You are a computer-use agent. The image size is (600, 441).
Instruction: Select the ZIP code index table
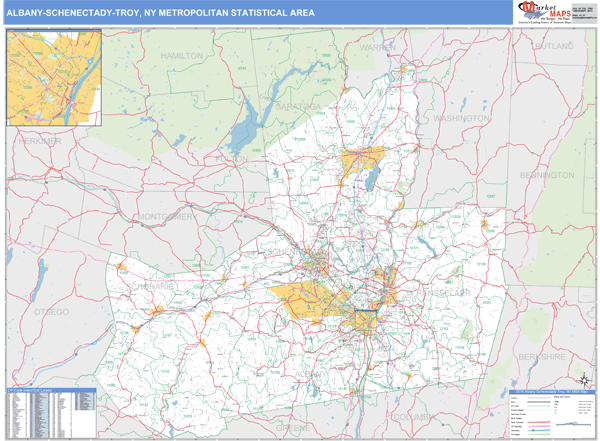50,412
